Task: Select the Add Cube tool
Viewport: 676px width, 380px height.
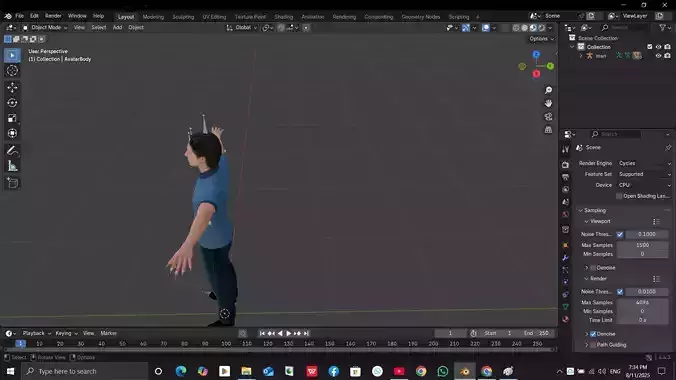Action: (12, 183)
